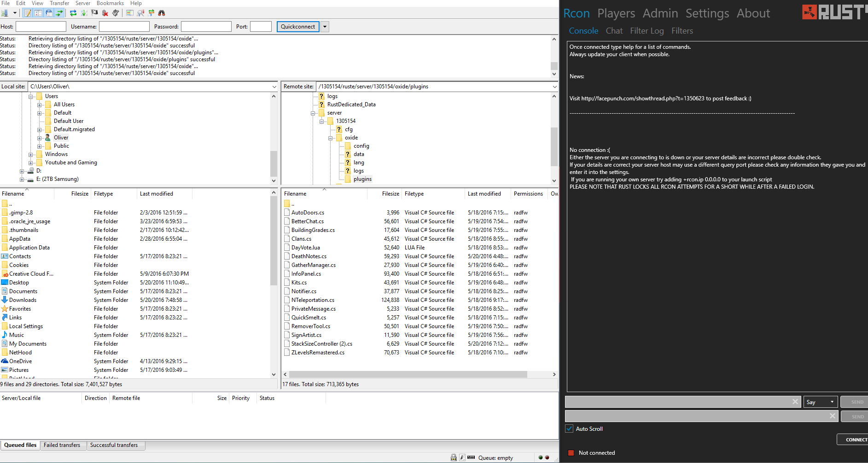Image resolution: width=868 pixels, height=463 pixels.
Task: Select Youtube and Gaming folder in local tree
Action: [x=71, y=162]
